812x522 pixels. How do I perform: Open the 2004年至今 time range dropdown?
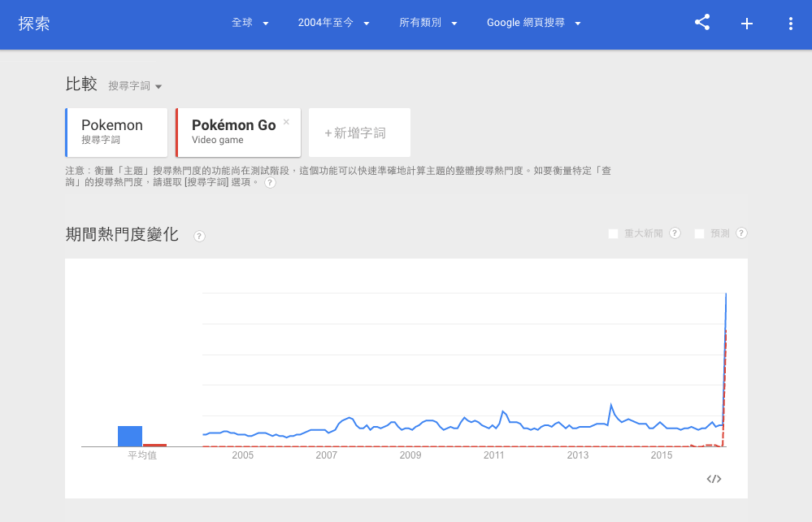pyautogui.click(x=333, y=23)
